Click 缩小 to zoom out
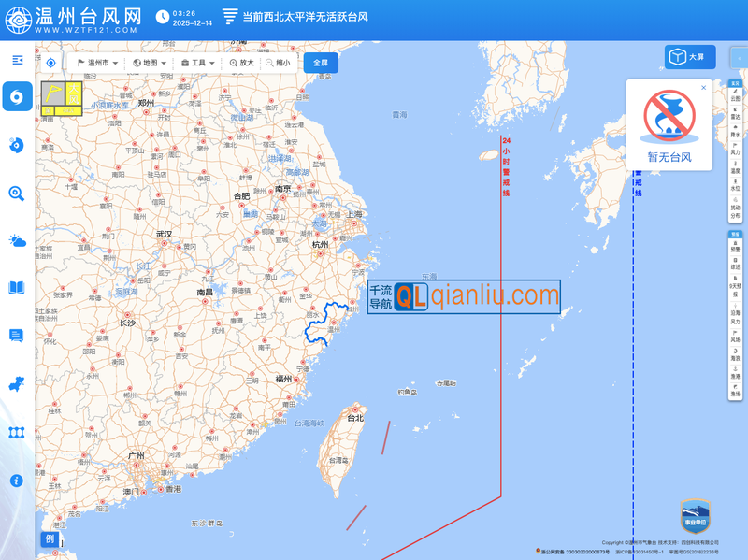The height and width of the screenshot is (560, 748). click(277, 63)
